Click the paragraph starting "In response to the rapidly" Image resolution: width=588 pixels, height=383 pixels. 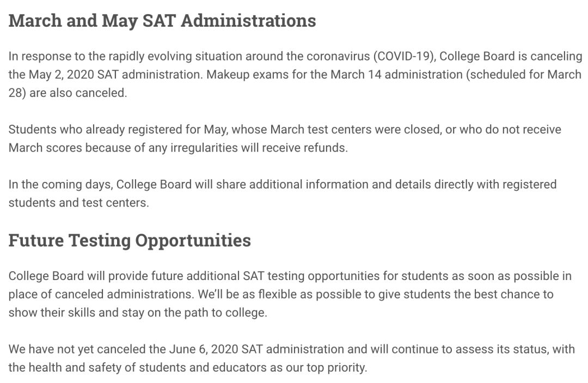(x=294, y=74)
